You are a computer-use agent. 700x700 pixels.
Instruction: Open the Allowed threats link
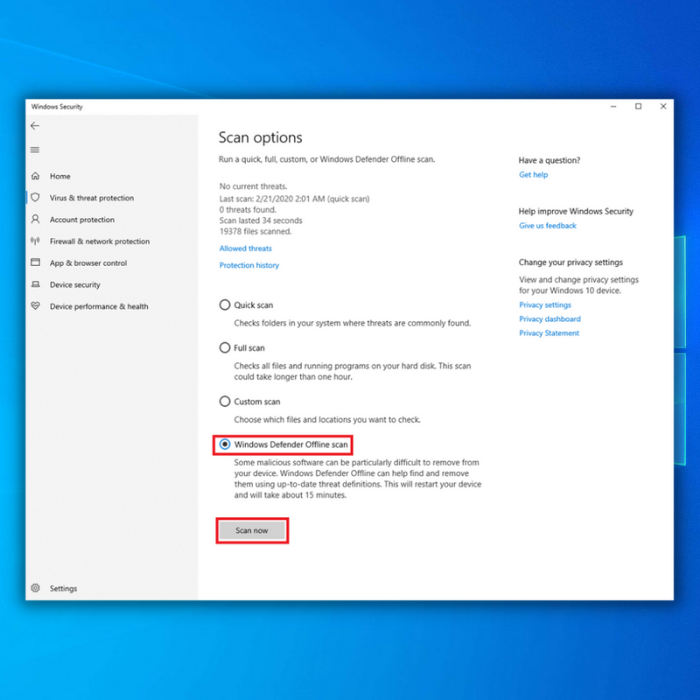coord(246,248)
